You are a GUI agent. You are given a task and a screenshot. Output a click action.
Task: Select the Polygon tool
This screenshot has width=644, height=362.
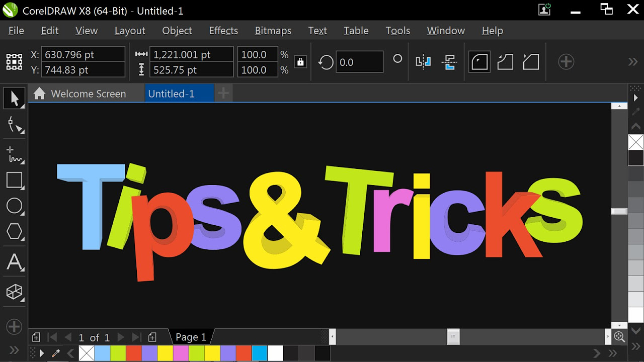(x=14, y=232)
